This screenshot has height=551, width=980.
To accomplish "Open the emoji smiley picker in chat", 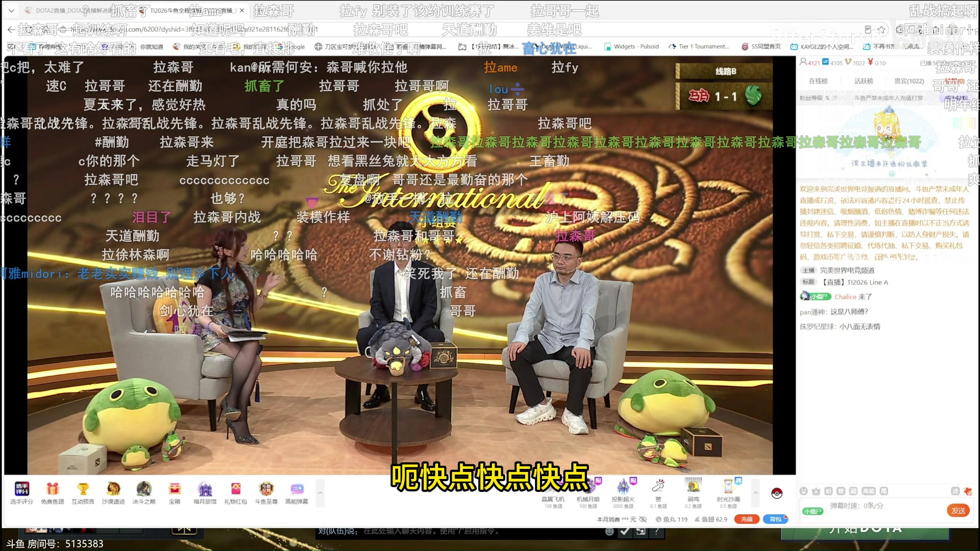I will click(803, 491).
